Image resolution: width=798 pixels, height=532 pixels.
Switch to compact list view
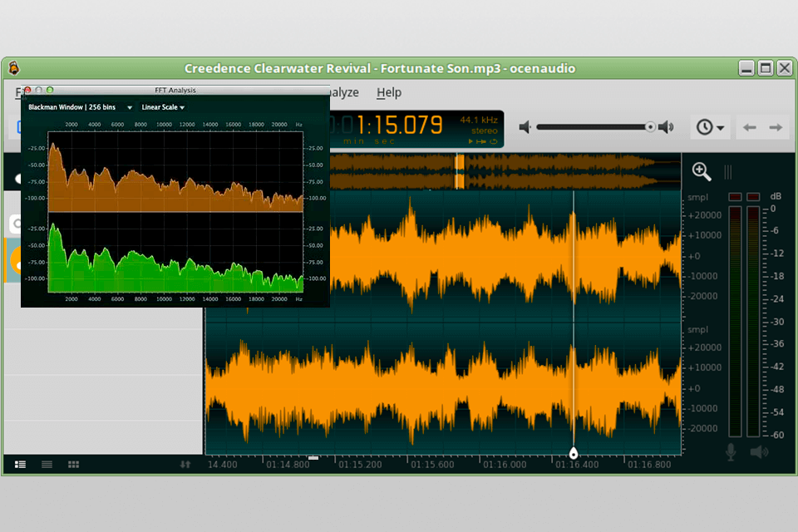pos(47,465)
